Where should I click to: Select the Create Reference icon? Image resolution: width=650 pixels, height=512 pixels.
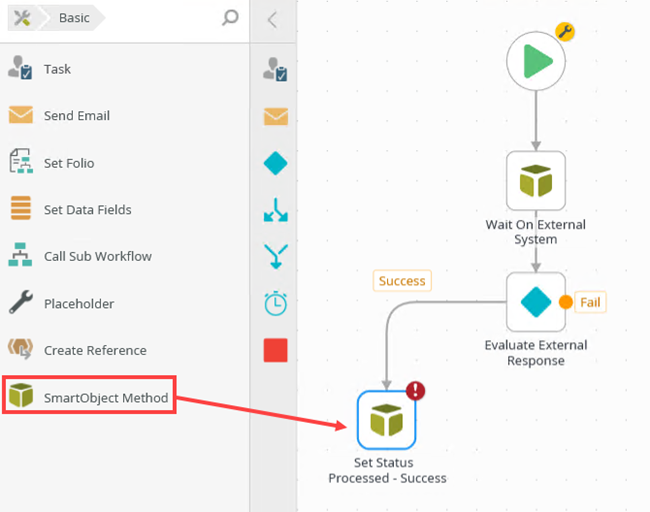(20, 348)
